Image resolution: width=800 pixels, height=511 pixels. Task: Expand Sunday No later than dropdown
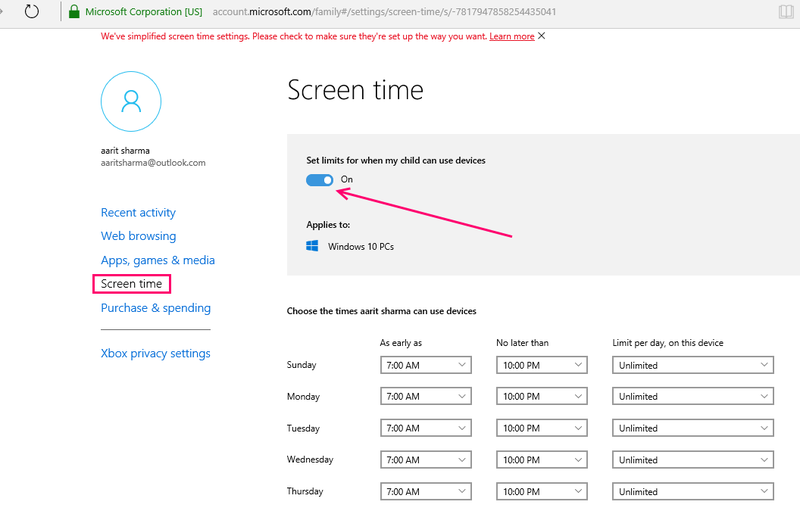pyautogui.click(x=542, y=365)
